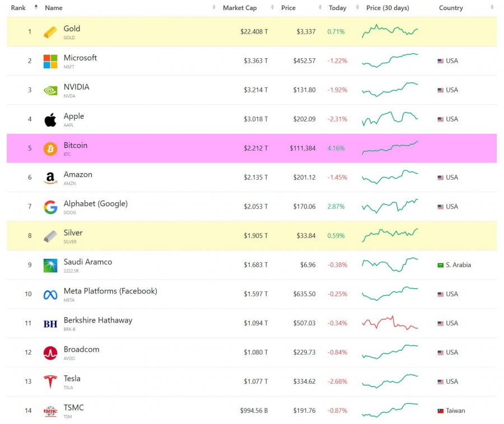The height and width of the screenshot is (424, 504).
Task: Click the USA flag in Apple row
Action: click(x=440, y=119)
